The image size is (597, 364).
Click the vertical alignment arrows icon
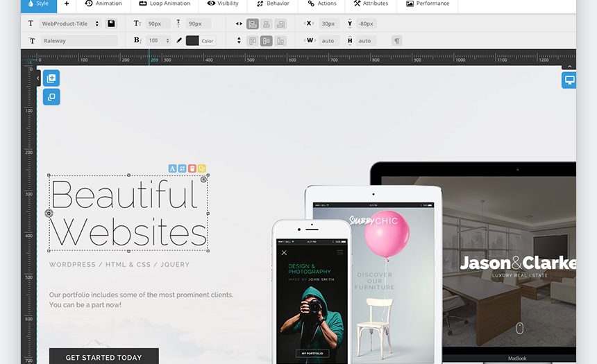tap(239, 40)
